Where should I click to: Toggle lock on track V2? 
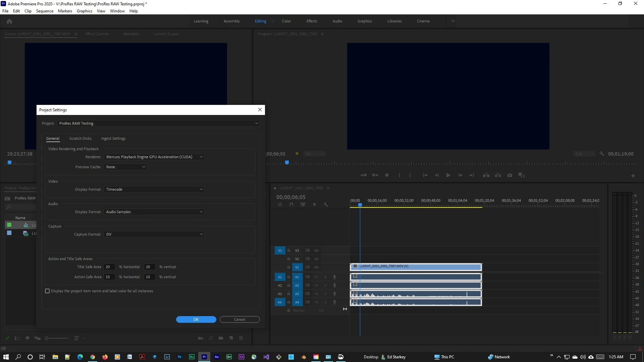[x=288, y=259]
